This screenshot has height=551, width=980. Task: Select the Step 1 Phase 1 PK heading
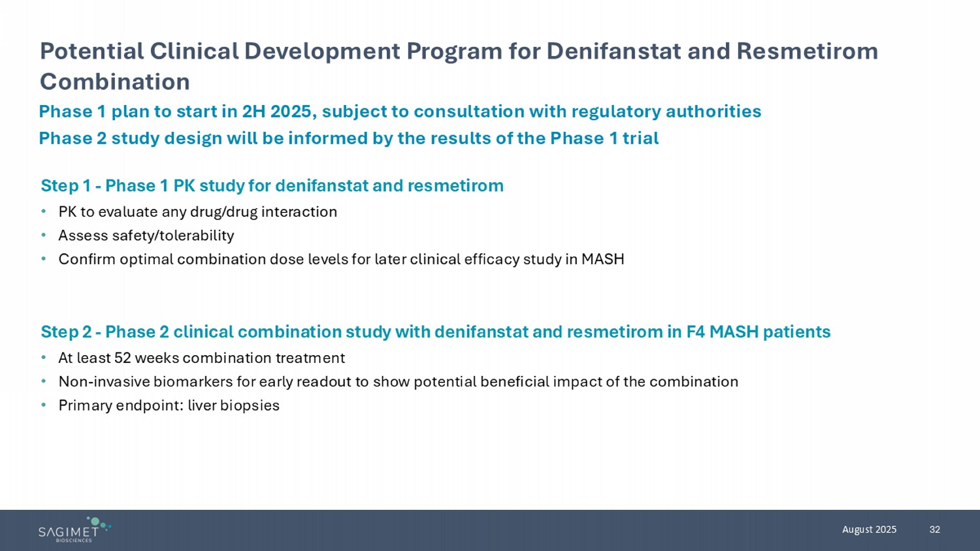tap(272, 186)
